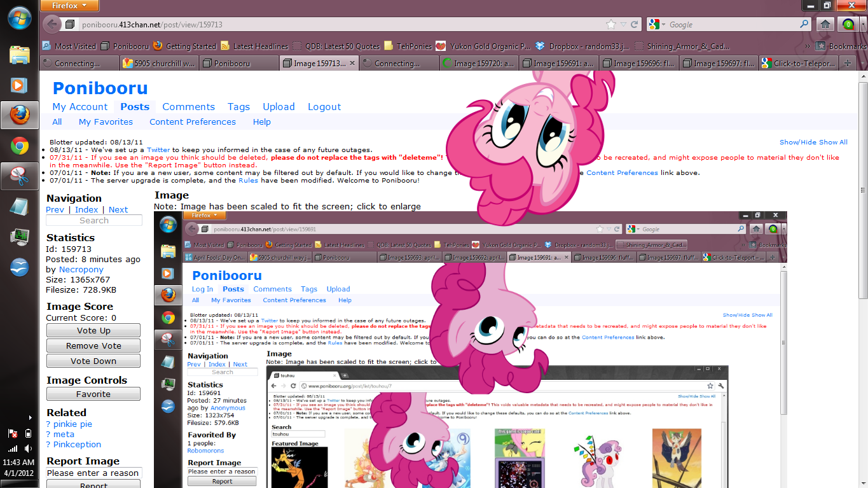Click the Show/Hide blotter link

click(797, 142)
